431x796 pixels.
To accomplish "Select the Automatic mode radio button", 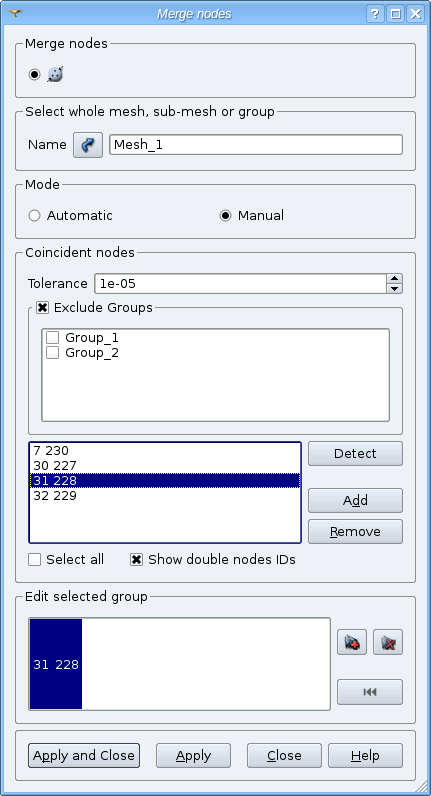I will point(34,216).
